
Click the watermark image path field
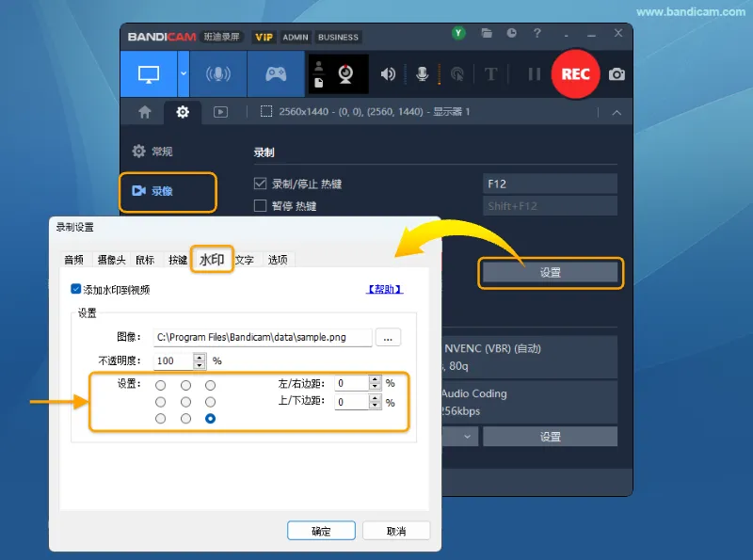(263, 337)
